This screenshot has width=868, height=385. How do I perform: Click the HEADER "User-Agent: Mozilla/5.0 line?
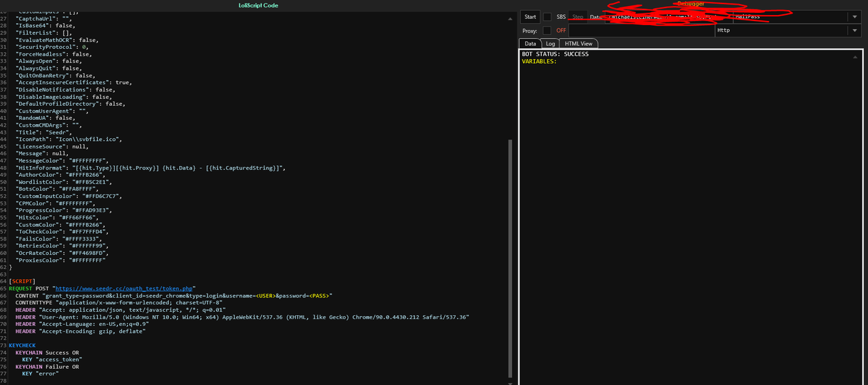pyautogui.click(x=242, y=317)
